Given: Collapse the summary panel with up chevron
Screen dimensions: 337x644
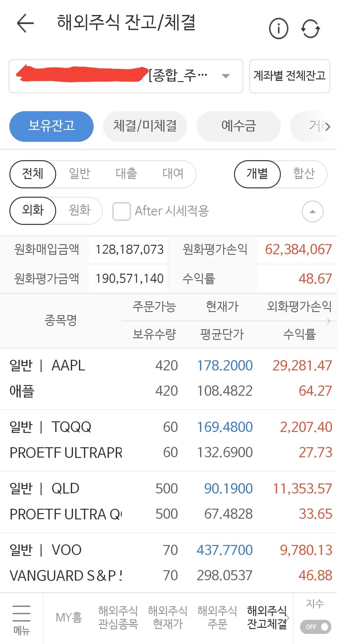Looking at the screenshot, I should [x=312, y=211].
